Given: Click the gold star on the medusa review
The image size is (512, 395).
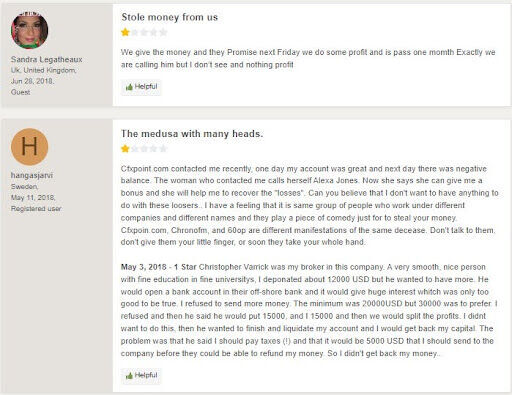Looking at the screenshot, I should pos(125,149).
